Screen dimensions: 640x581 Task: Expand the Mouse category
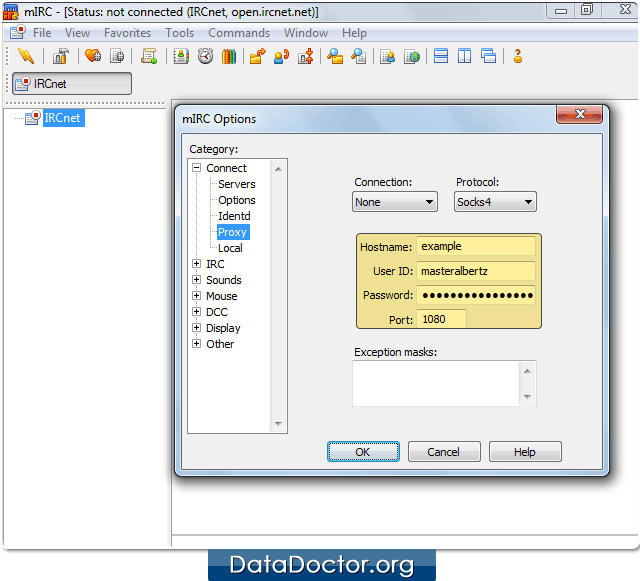pos(197,296)
